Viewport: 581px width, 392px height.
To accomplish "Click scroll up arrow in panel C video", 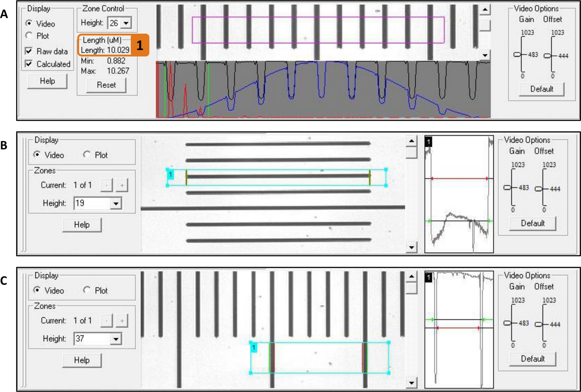I will click(x=411, y=276).
